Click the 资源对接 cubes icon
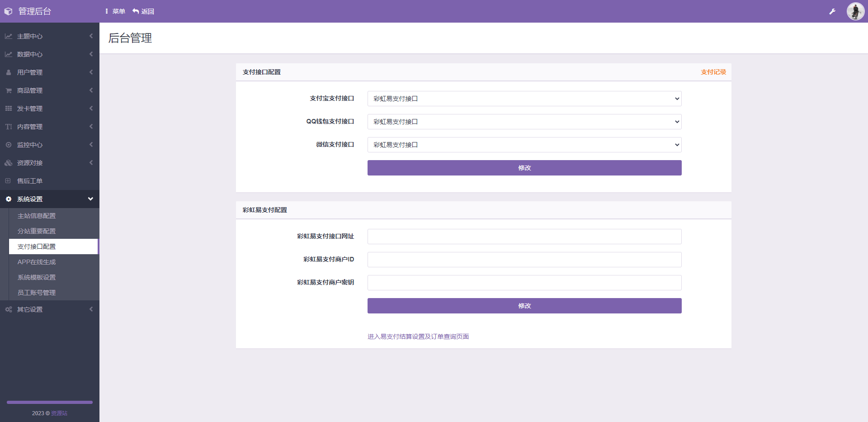Screen dimensions: 868x422 coord(9,163)
